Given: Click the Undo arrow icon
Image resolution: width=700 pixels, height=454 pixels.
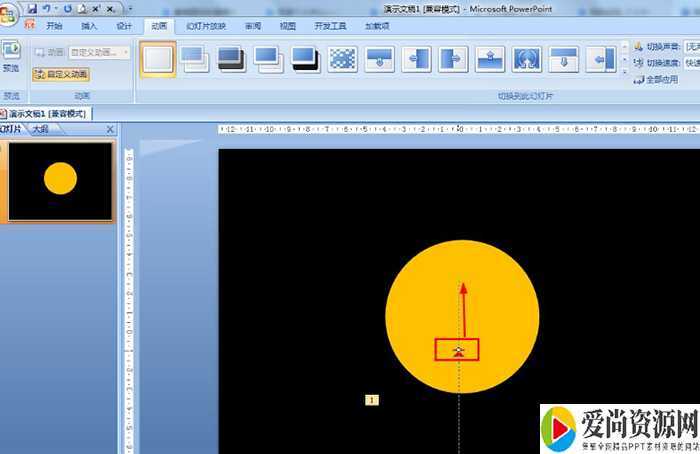Looking at the screenshot, I should pos(46,8).
